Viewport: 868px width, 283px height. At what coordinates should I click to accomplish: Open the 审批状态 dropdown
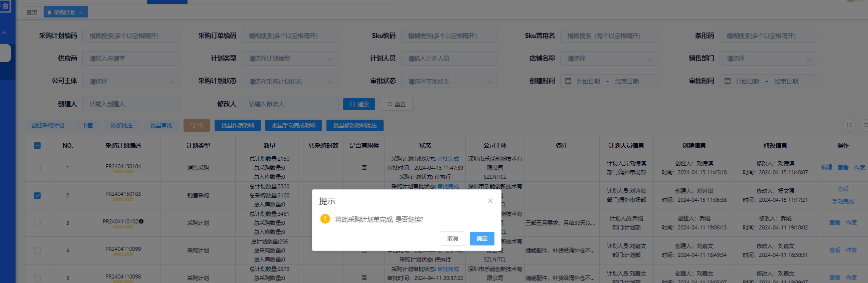click(449, 81)
